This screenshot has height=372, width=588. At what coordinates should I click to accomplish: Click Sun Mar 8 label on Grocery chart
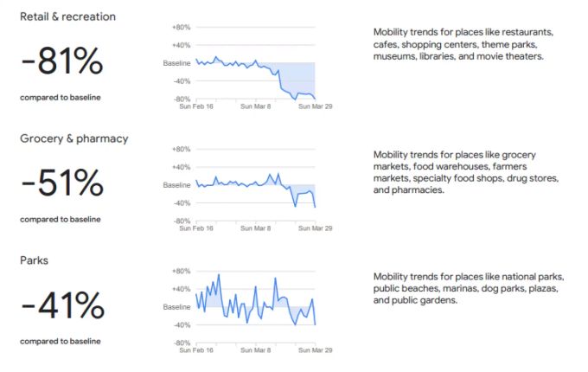(255, 228)
